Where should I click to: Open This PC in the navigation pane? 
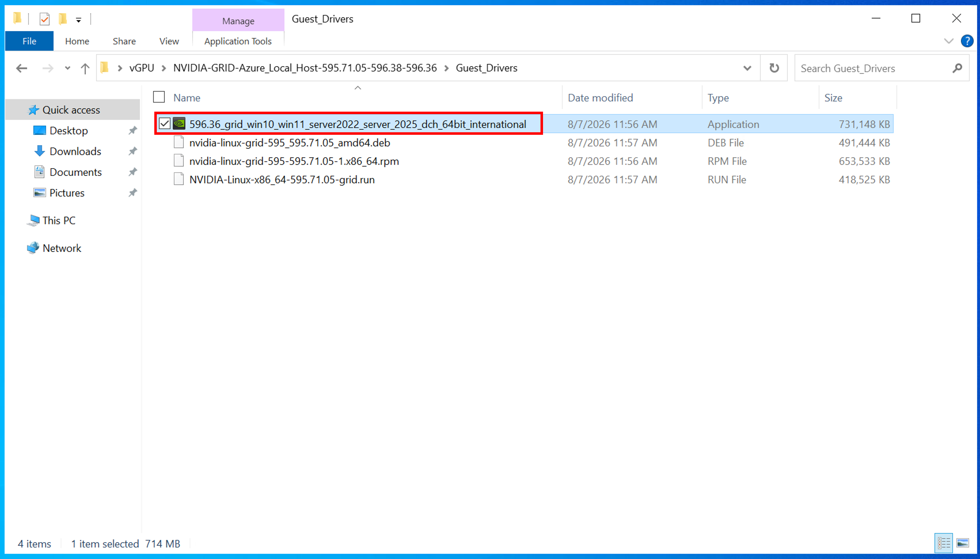pyautogui.click(x=59, y=220)
